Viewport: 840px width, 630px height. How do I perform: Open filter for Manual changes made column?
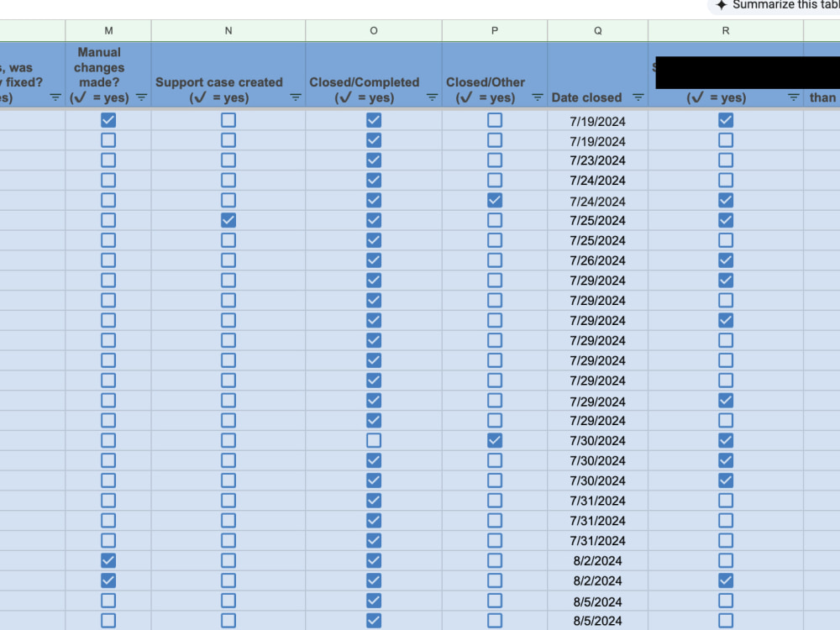(141, 97)
